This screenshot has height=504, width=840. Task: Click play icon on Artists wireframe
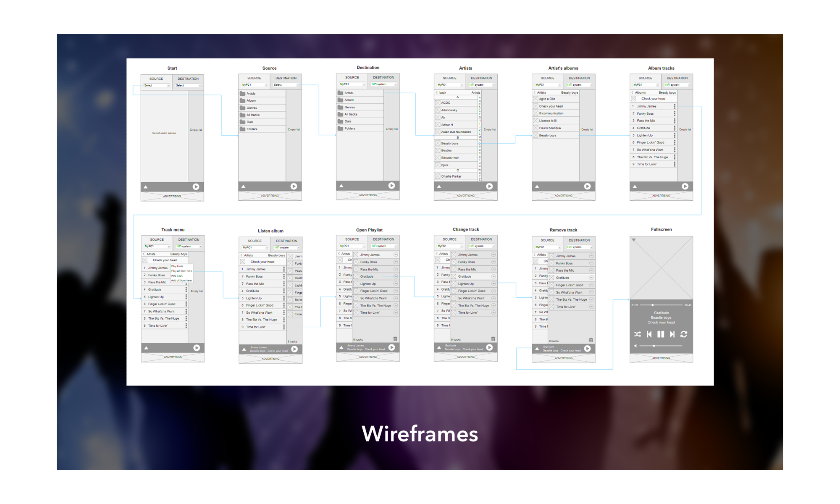click(489, 186)
